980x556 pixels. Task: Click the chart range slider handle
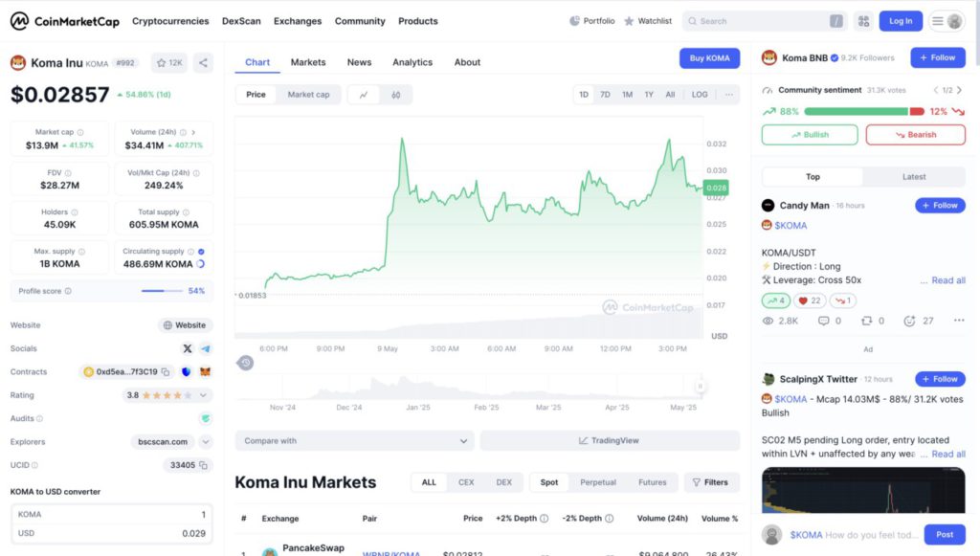(700, 387)
